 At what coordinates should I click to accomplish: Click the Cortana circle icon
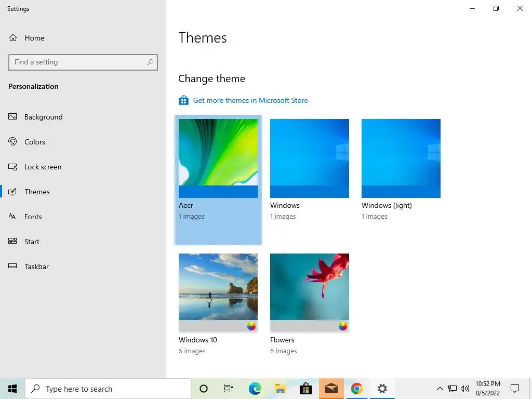(204, 389)
